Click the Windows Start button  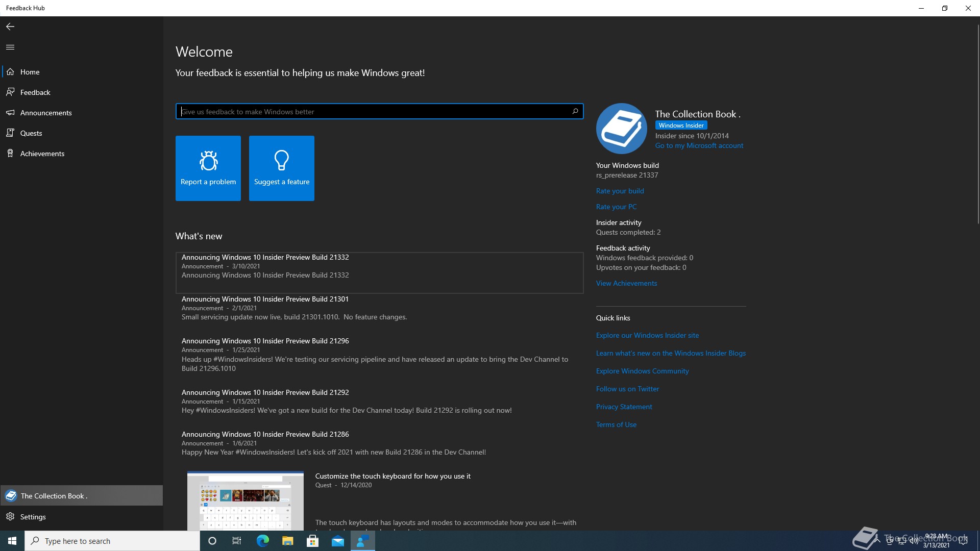pyautogui.click(x=12, y=541)
